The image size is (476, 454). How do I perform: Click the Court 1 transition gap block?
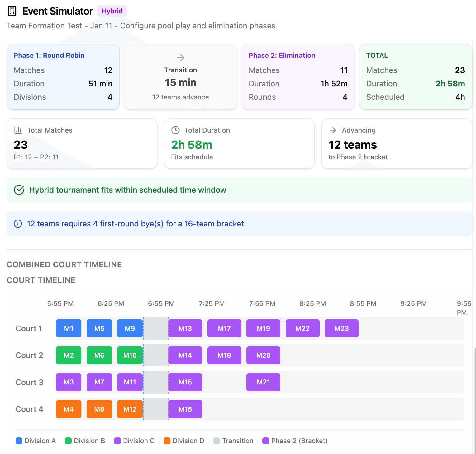point(156,328)
